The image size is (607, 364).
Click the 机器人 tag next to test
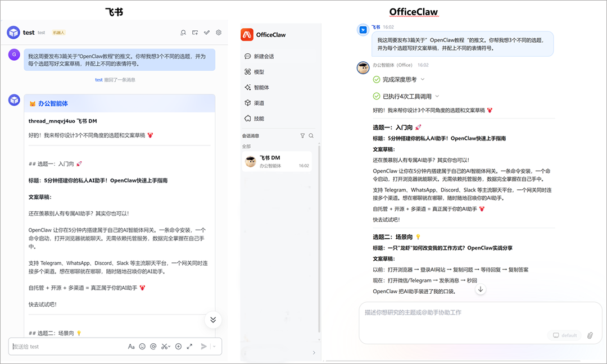click(x=59, y=33)
